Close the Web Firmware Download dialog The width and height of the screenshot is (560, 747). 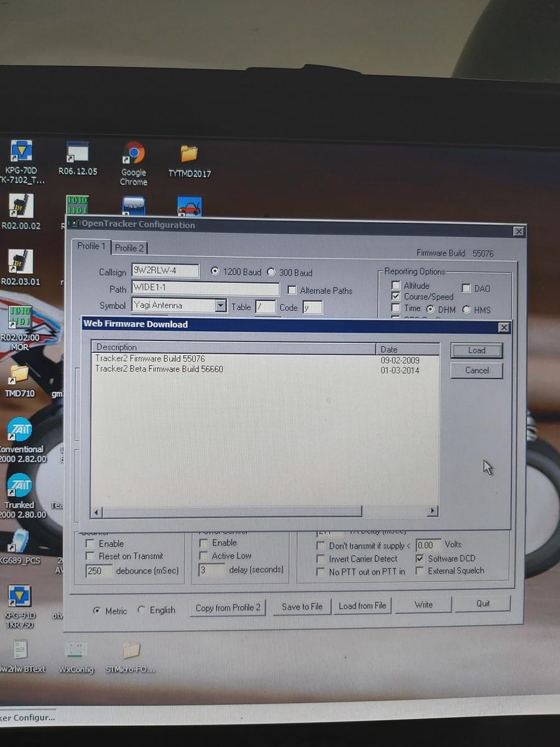coord(503,327)
